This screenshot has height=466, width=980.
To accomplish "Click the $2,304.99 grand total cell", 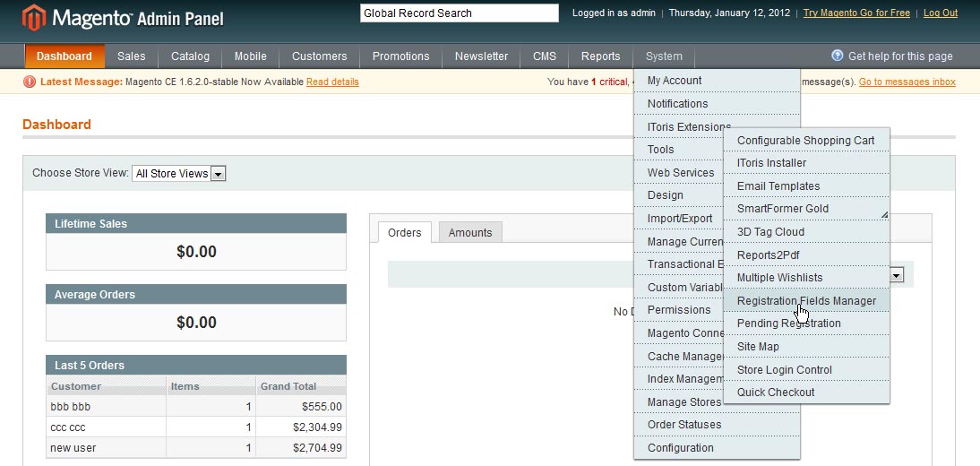I will (301, 427).
